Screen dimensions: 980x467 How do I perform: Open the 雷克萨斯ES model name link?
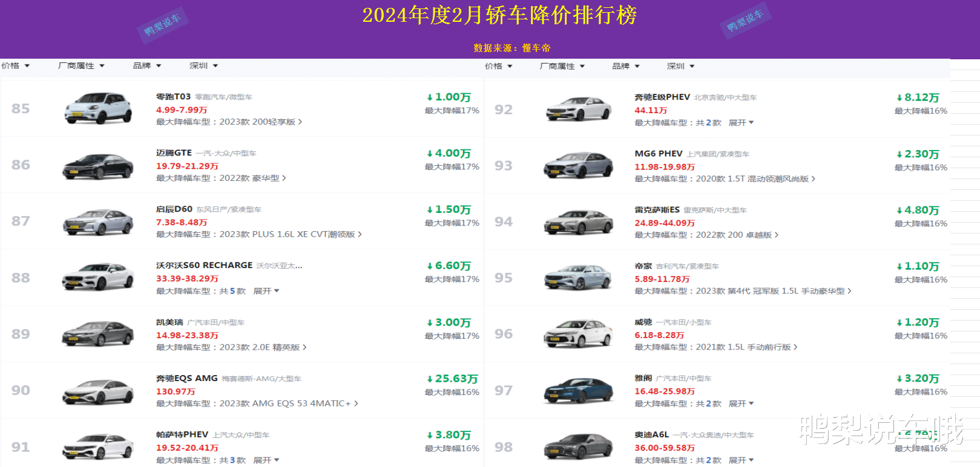[x=657, y=210]
